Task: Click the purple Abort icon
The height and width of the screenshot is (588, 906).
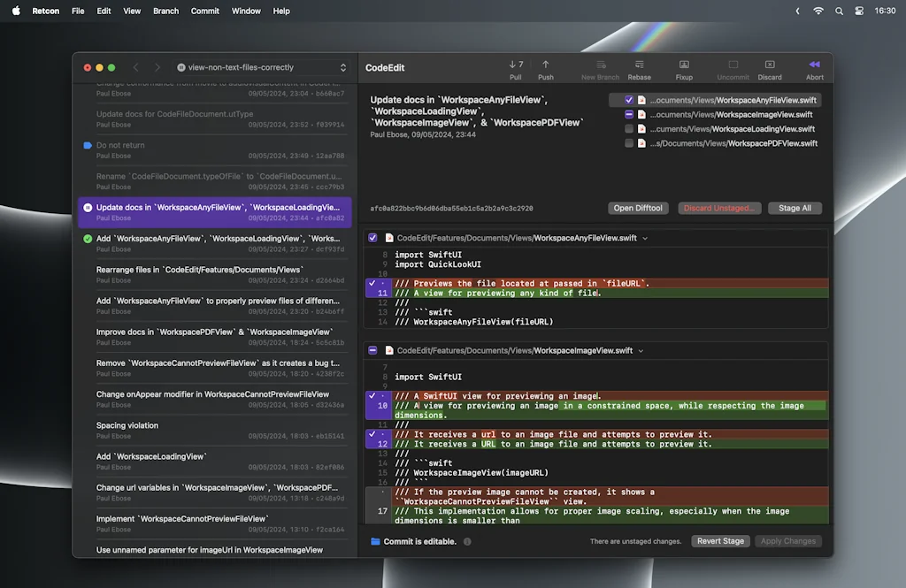Action: click(814, 65)
